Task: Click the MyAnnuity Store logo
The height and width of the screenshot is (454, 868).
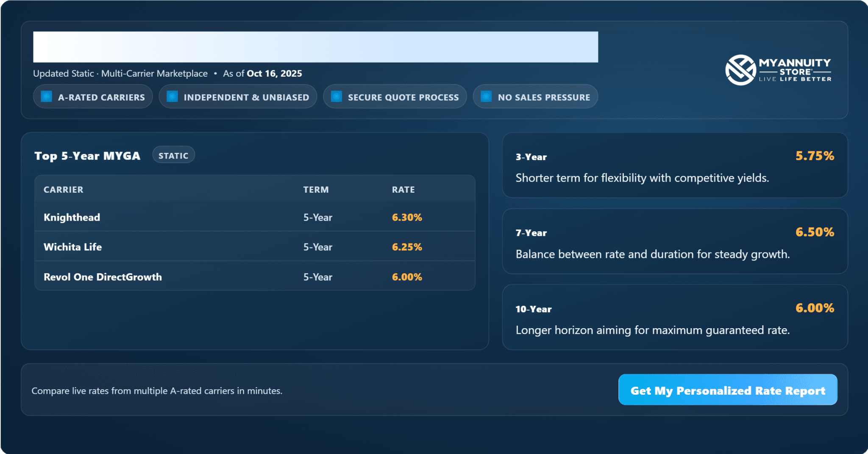Action: click(x=778, y=70)
